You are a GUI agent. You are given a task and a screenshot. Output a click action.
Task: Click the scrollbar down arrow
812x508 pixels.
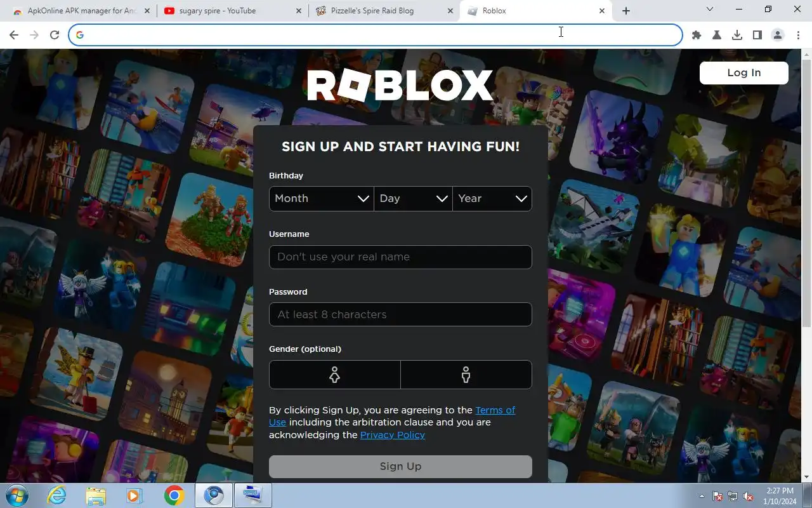[x=806, y=477]
